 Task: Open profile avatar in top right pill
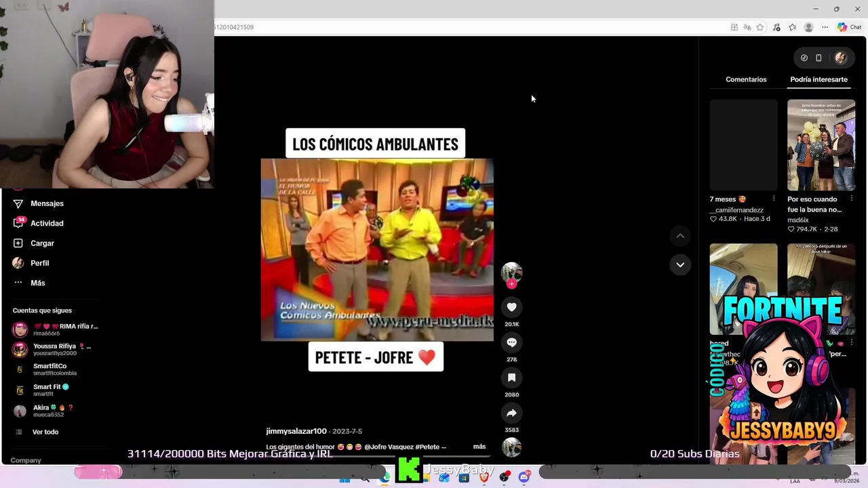point(841,58)
